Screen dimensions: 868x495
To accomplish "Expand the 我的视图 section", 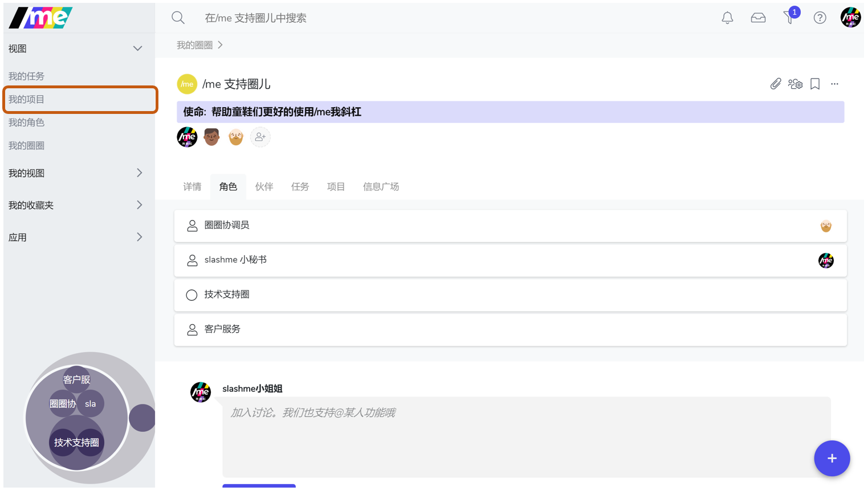I will 139,173.
